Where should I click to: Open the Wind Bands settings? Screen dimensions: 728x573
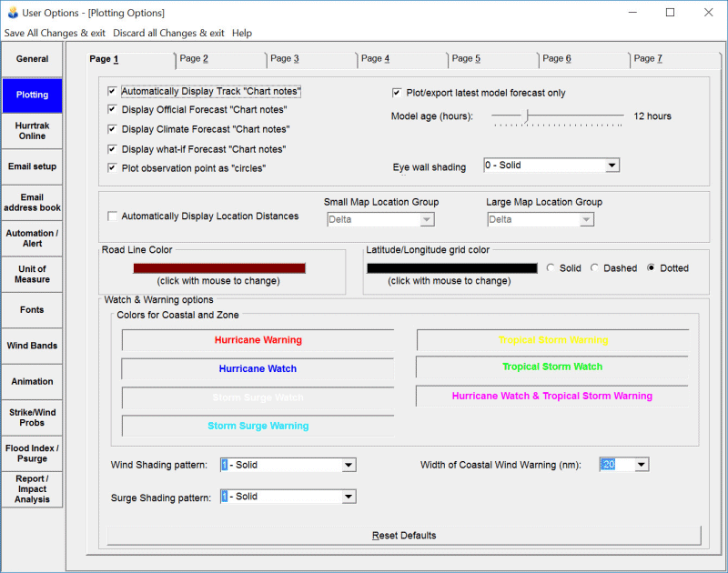pyautogui.click(x=32, y=346)
